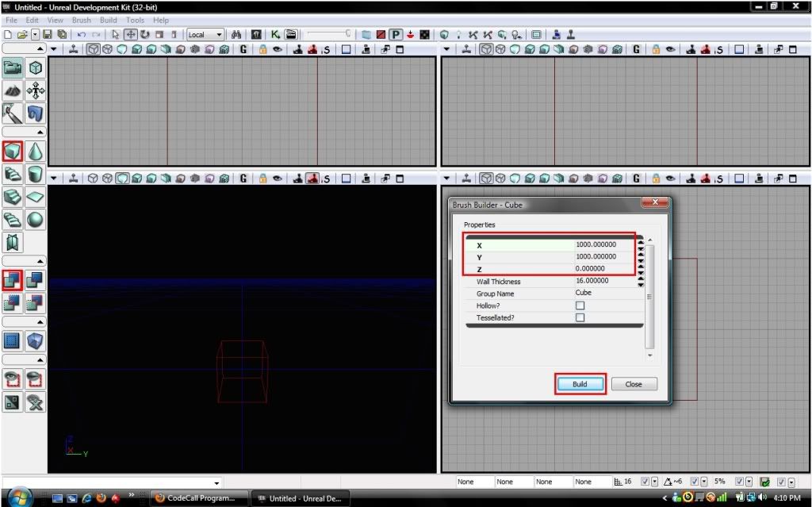Open the Edit menu
This screenshot has height=507, width=812.
pyautogui.click(x=32, y=20)
